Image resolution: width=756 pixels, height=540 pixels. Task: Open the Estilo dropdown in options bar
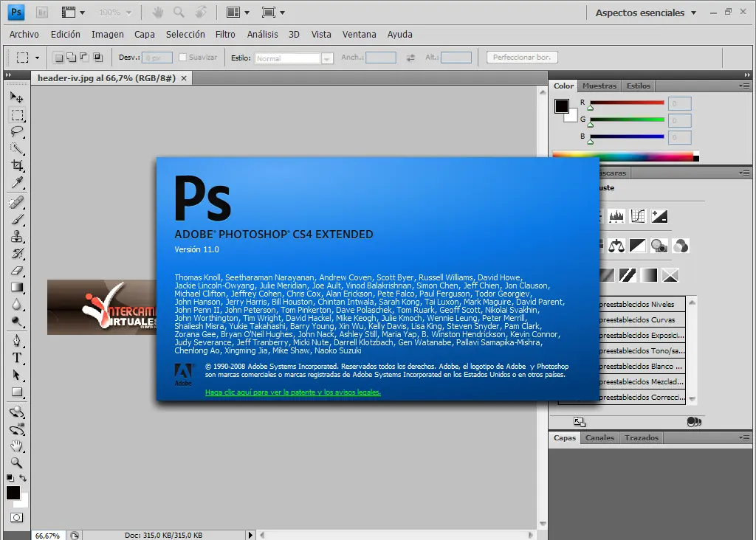(294, 58)
